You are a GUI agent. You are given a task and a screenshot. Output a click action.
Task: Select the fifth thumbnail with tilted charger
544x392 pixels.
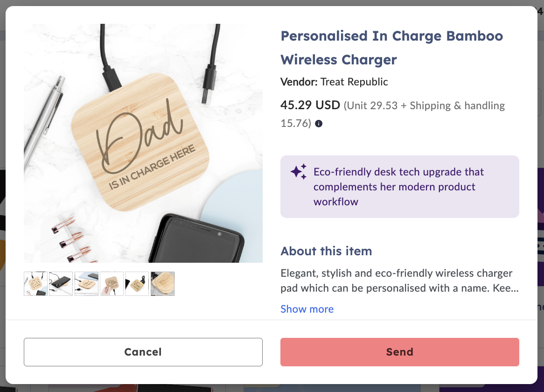click(x=137, y=284)
